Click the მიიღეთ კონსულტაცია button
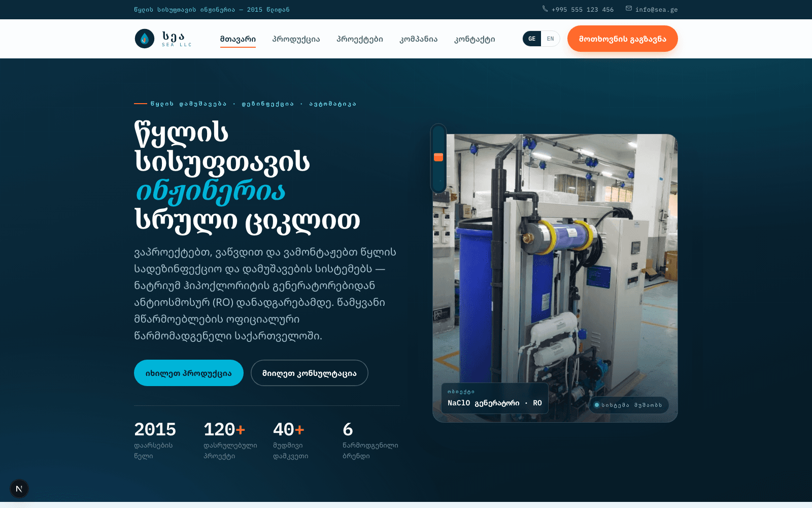 click(310, 373)
